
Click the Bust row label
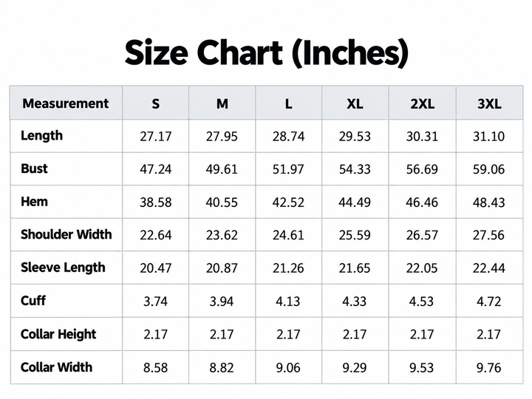[x=34, y=168]
